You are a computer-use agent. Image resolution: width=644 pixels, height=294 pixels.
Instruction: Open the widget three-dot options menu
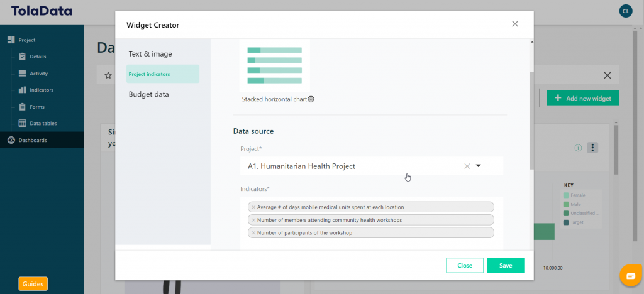click(592, 148)
